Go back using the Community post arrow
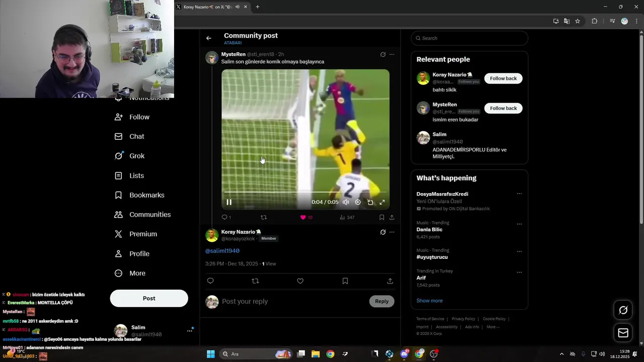The width and height of the screenshot is (644, 362). click(x=208, y=38)
